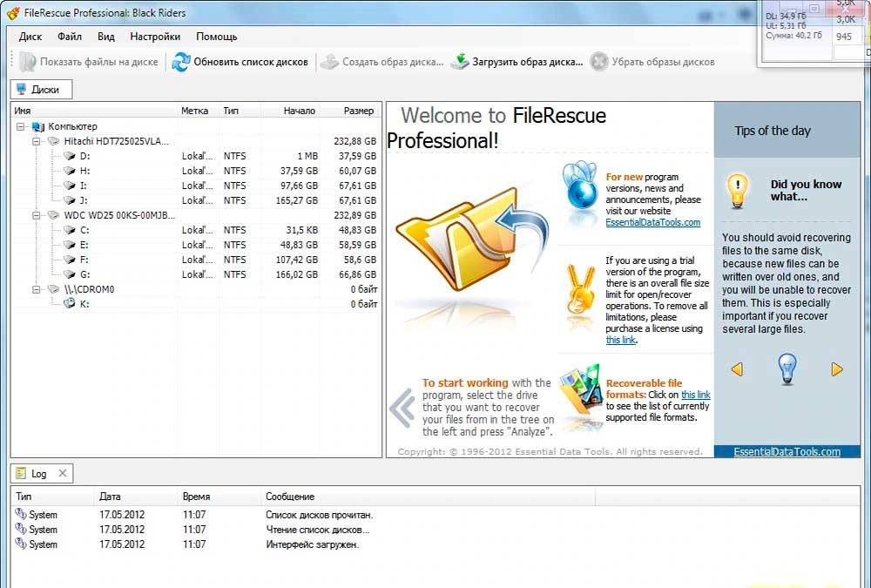Click the Show files on disk toolbar icon
Screen dimensions: 871x588
click(x=27, y=62)
